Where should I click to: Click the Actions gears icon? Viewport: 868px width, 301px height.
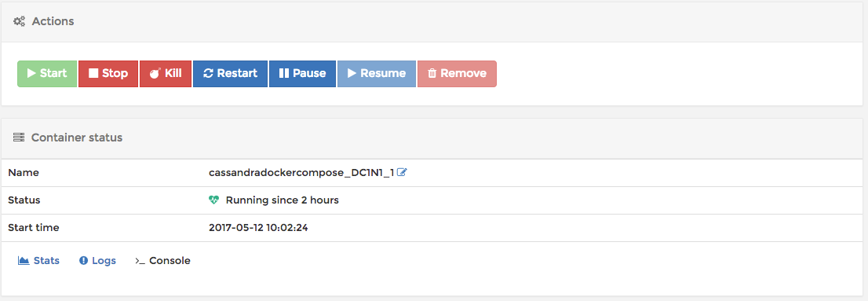(20, 22)
